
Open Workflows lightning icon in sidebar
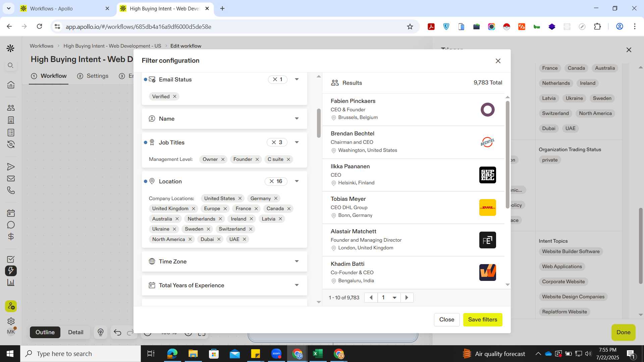click(x=11, y=271)
